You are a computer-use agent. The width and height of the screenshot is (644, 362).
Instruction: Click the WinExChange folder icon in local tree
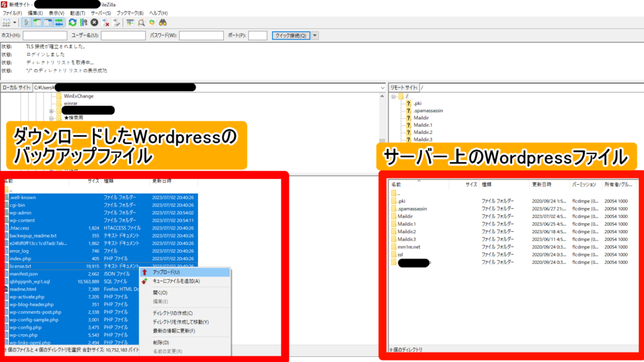point(58,96)
